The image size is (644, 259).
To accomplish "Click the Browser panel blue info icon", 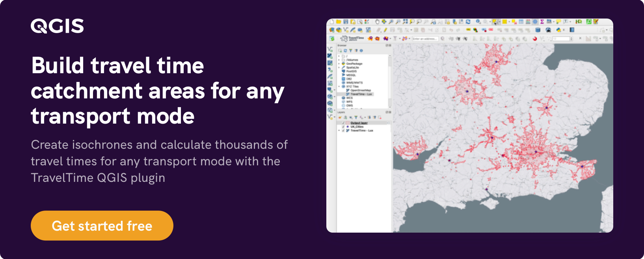I will [361, 50].
